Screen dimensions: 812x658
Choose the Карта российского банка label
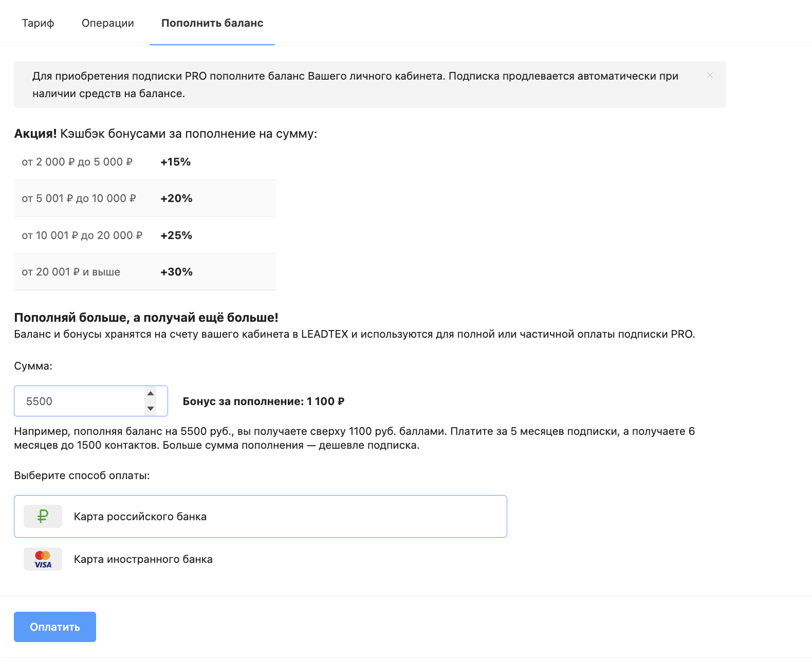[x=140, y=517]
